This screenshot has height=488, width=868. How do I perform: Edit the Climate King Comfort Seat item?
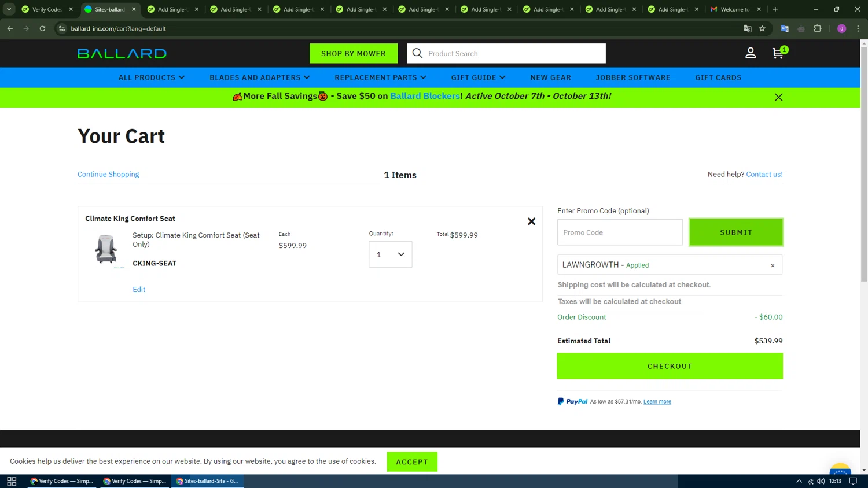139,289
